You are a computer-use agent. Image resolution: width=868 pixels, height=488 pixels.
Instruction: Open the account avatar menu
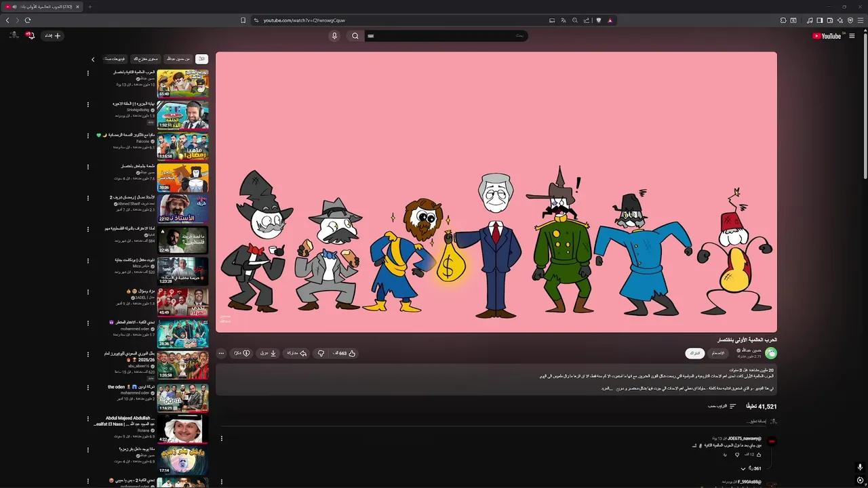[14, 35]
